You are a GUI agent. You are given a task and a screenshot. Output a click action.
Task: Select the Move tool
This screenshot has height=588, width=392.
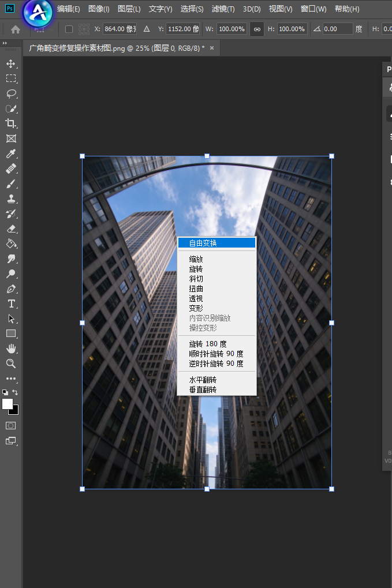(11, 63)
